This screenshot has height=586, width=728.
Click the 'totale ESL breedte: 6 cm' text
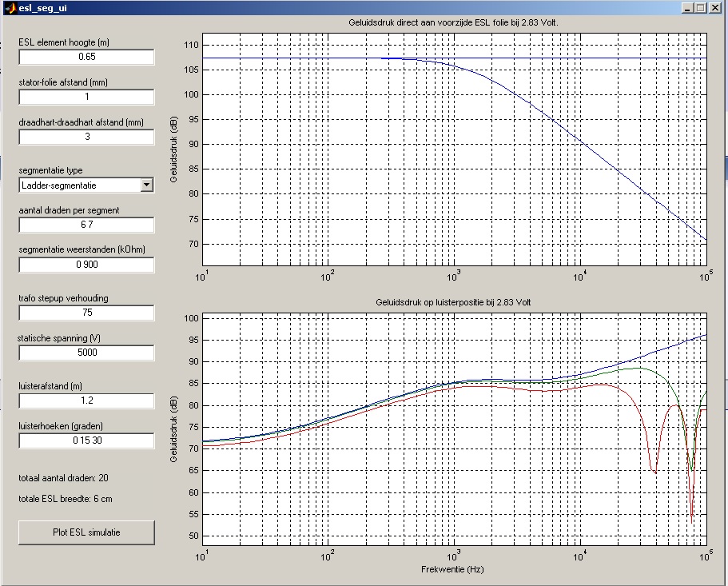[x=66, y=499]
